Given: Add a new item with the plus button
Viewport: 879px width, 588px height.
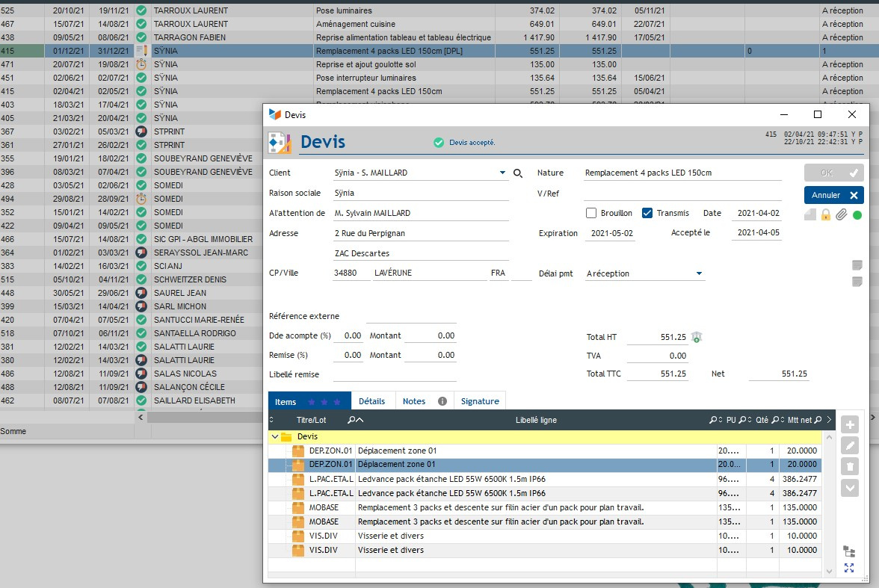Looking at the screenshot, I should coord(850,425).
